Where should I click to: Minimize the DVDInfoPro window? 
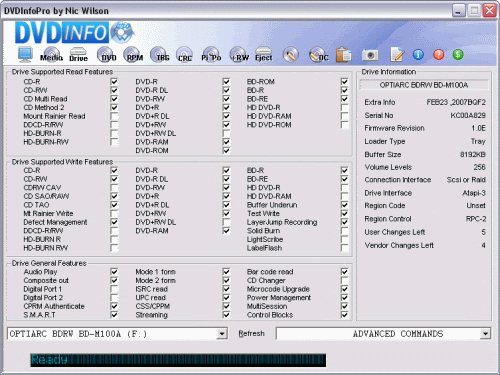[458, 11]
